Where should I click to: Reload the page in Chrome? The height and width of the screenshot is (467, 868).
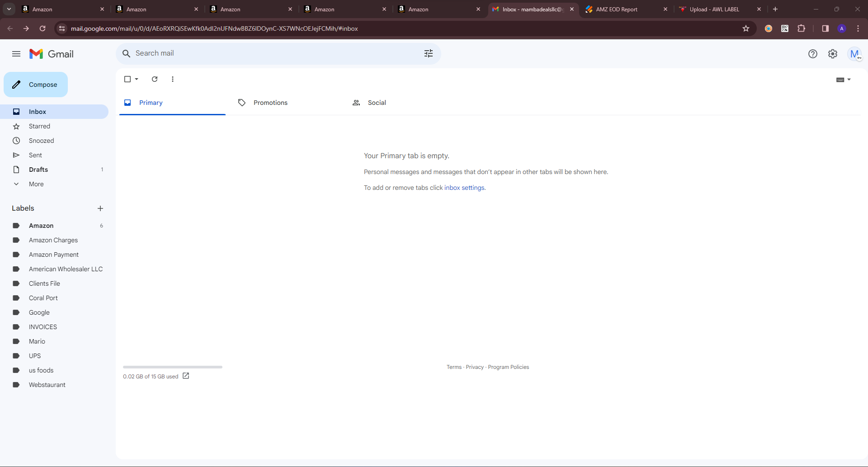coord(42,28)
